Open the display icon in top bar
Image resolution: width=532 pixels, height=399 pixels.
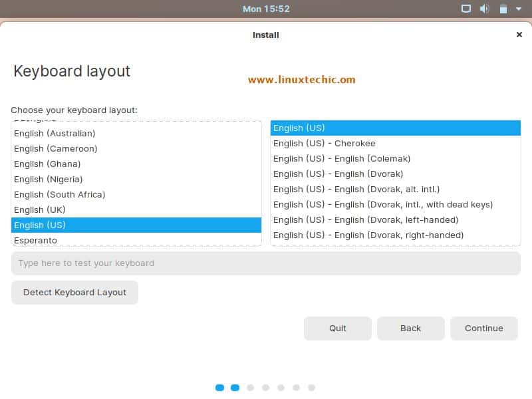pyautogui.click(x=466, y=9)
